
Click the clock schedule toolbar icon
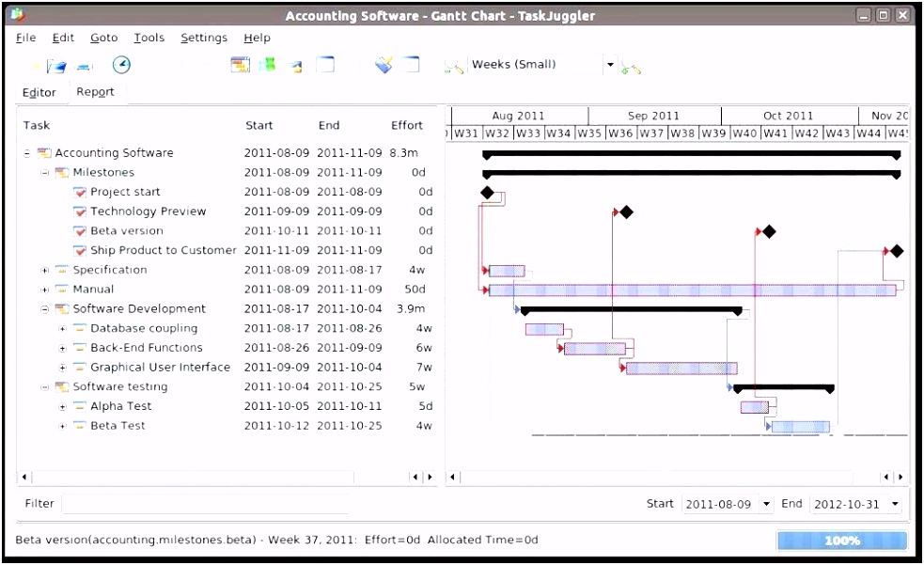[121, 65]
